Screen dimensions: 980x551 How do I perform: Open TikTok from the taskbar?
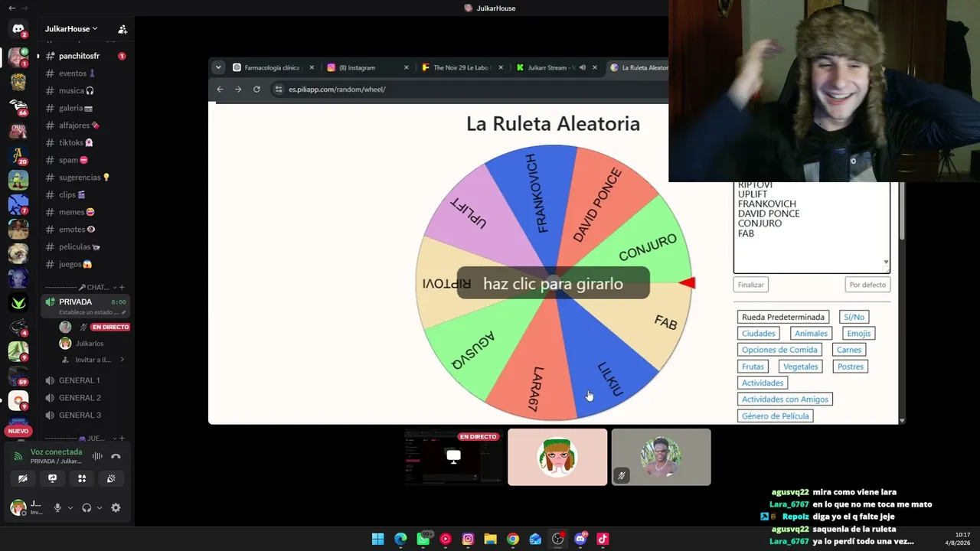click(x=603, y=539)
